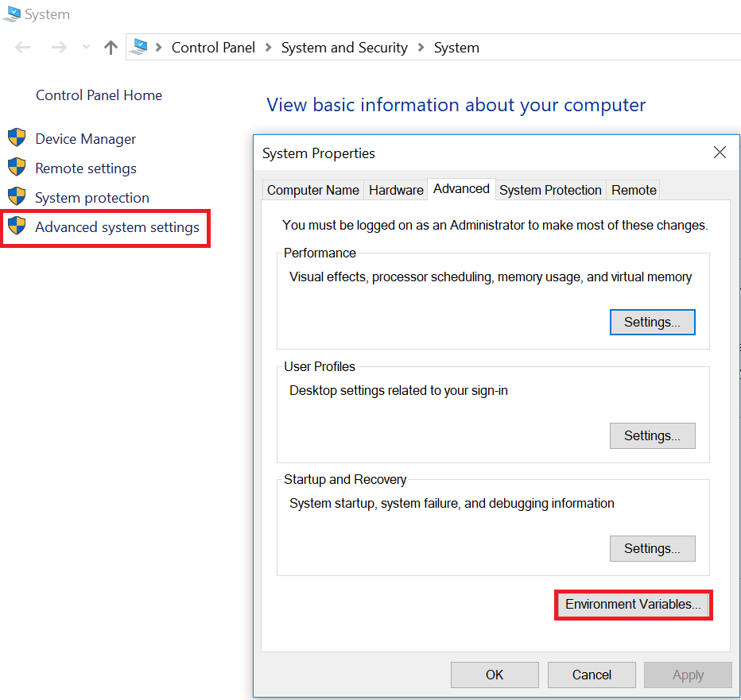
Task: Click the Startup and Recovery group label
Action: [x=345, y=479]
